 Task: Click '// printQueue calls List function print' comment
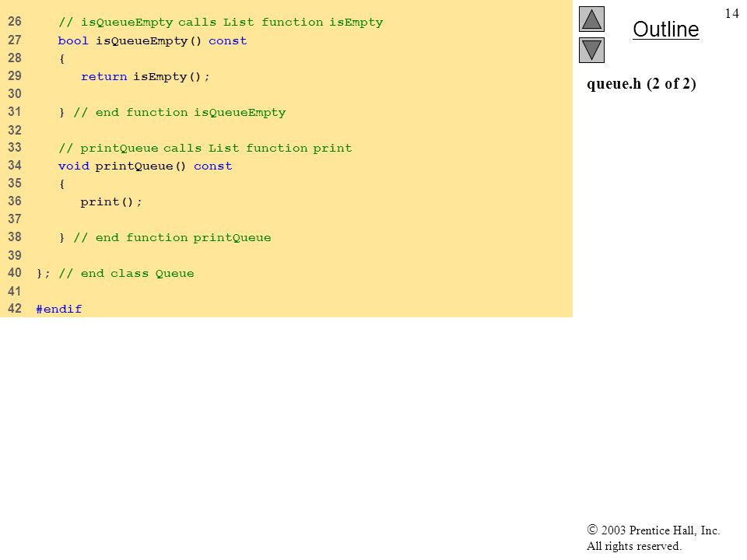point(205,148)
